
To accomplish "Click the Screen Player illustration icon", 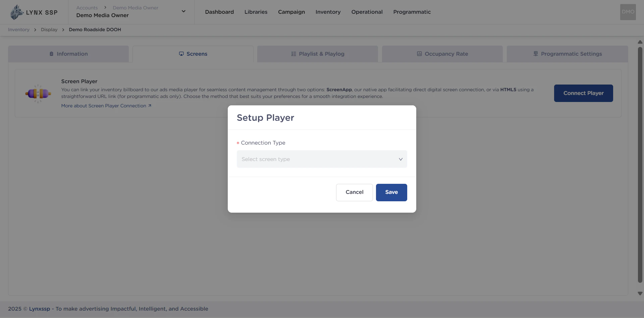I will tap(38, 93).
